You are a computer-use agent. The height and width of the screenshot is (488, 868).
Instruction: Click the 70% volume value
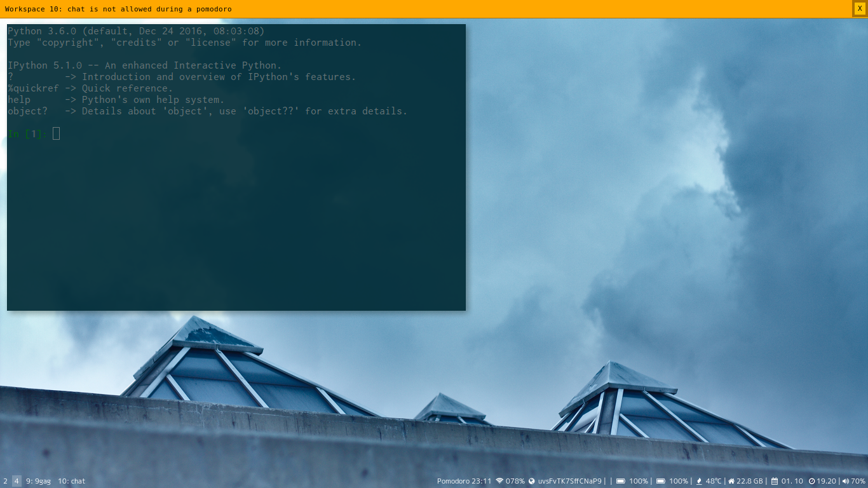858,481
